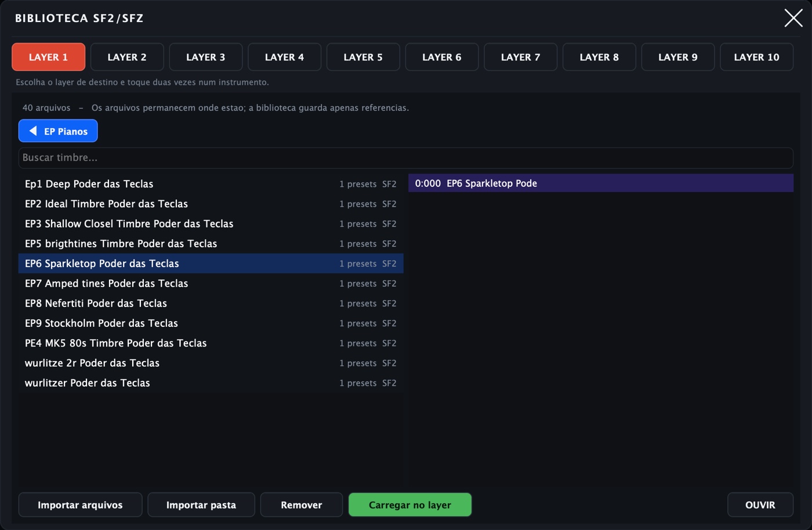Select EP2 Ideal Timbre Poder das Teclas
812x530 pixels.
tap(211, 204)
